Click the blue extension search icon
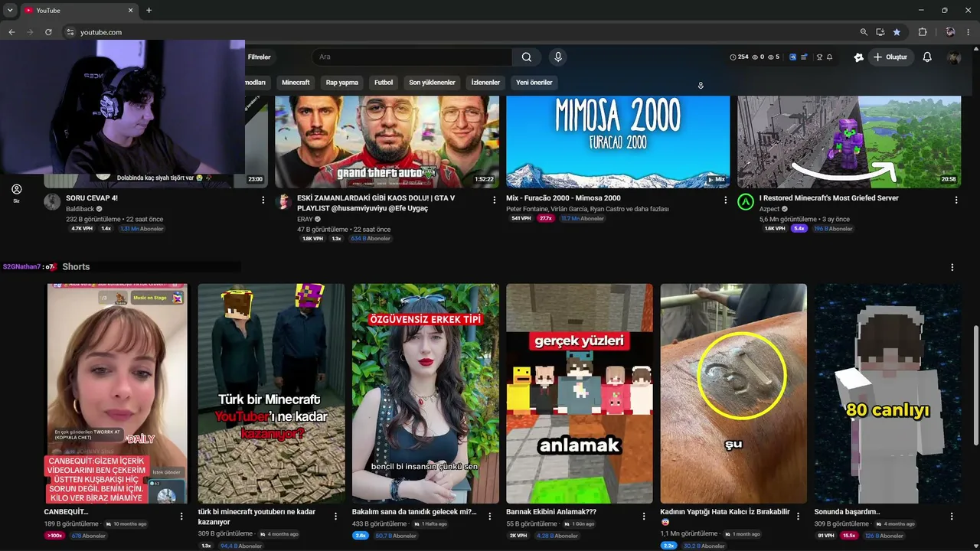The image size is (980, 551). click(x=792, y=57)
